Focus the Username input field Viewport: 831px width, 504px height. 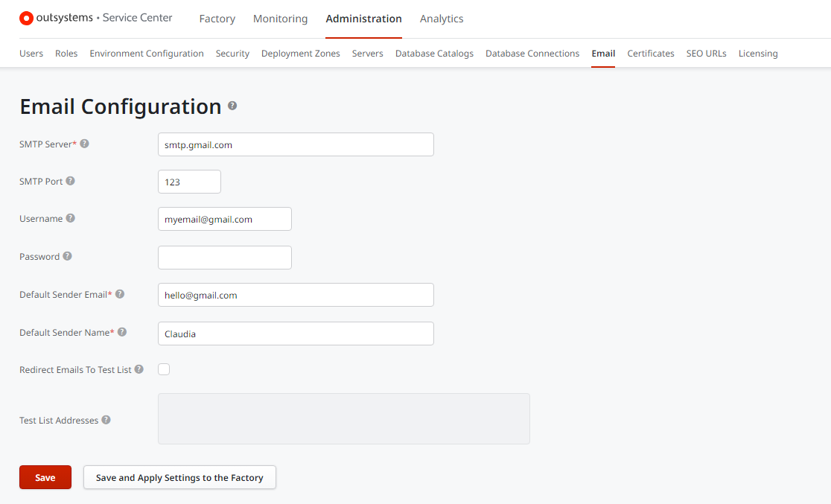point(225,219)
